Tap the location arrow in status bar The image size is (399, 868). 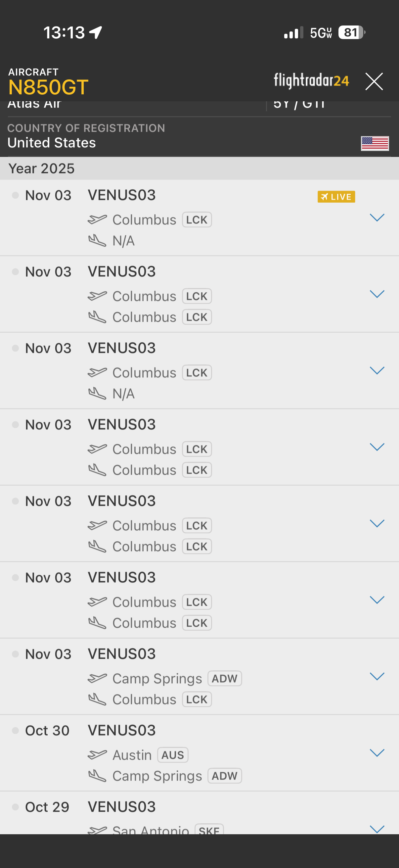[x=96, y=33]
